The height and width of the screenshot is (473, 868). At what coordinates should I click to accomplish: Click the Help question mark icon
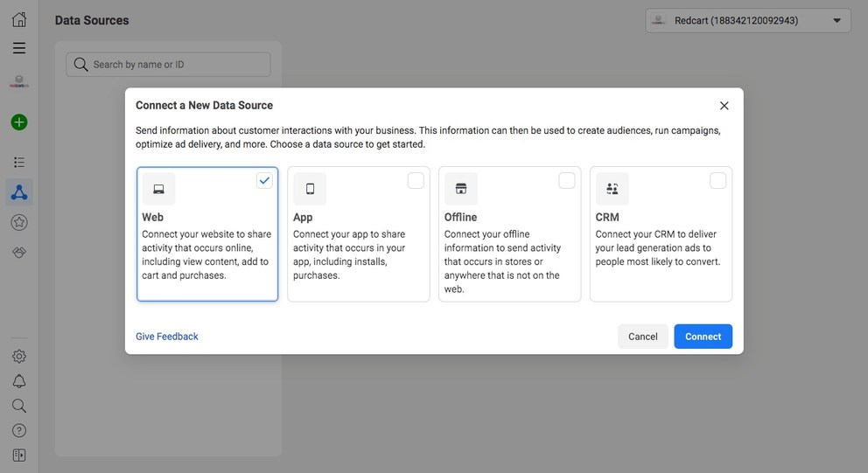tap(19, 430)
